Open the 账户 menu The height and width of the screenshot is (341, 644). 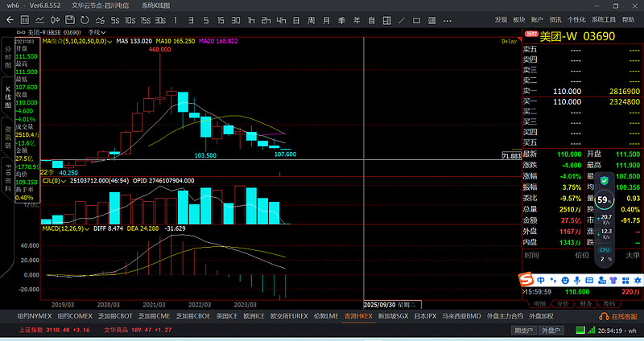537,19
